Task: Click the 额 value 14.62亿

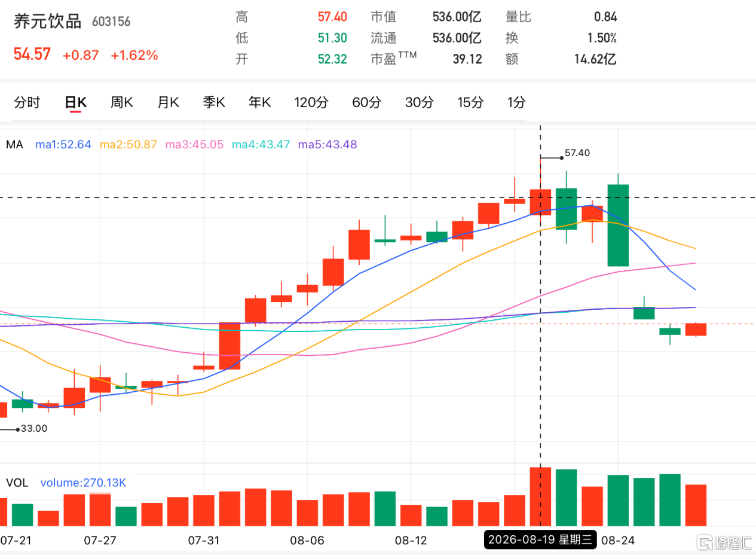Action: (x=595, y=59)
